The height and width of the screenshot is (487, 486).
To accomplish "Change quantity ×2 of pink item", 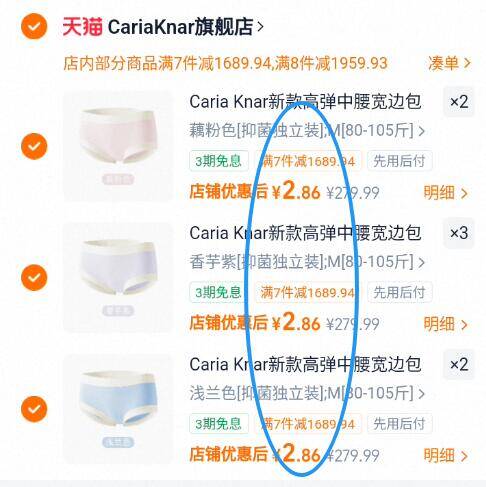I will click(459, 102).
